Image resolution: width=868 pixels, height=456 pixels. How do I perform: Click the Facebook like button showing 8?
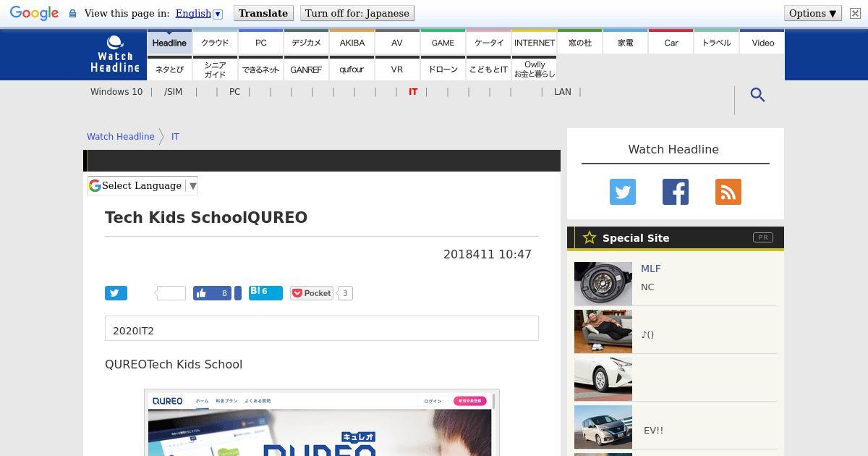[x=212, y=293]
